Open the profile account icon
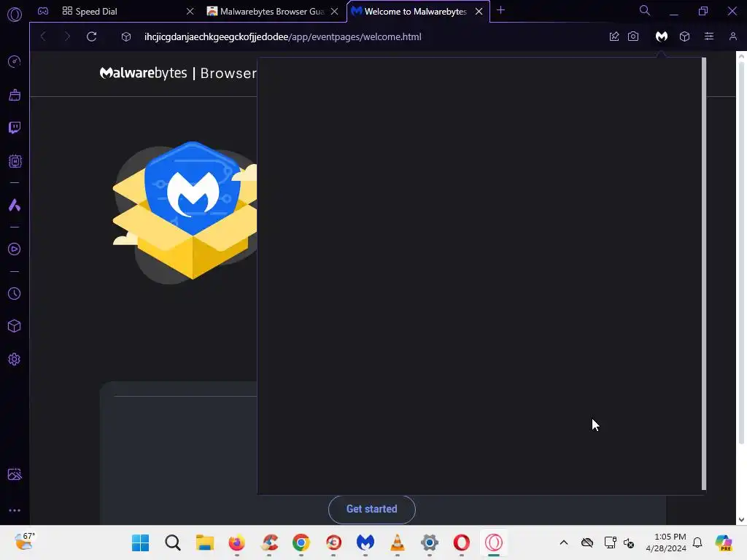Screen dimensions: 747x560 pyautogui.click(x=732, y=36)
